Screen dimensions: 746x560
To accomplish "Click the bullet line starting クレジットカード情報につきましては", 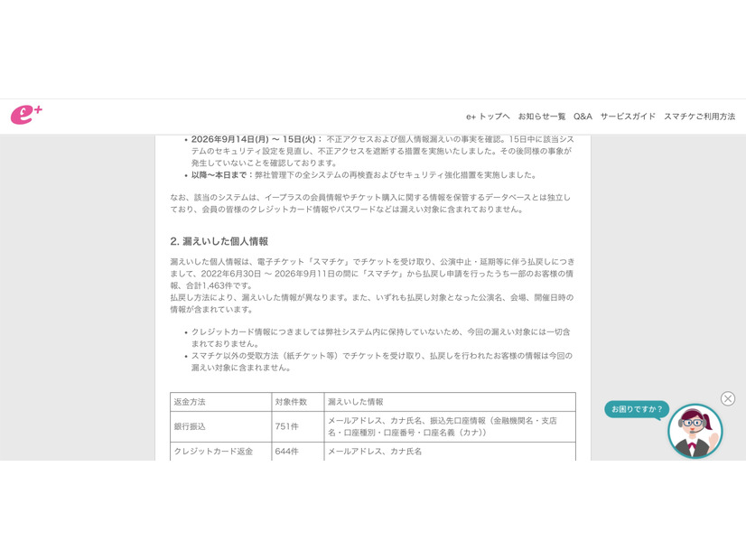I will click(380, 338).
